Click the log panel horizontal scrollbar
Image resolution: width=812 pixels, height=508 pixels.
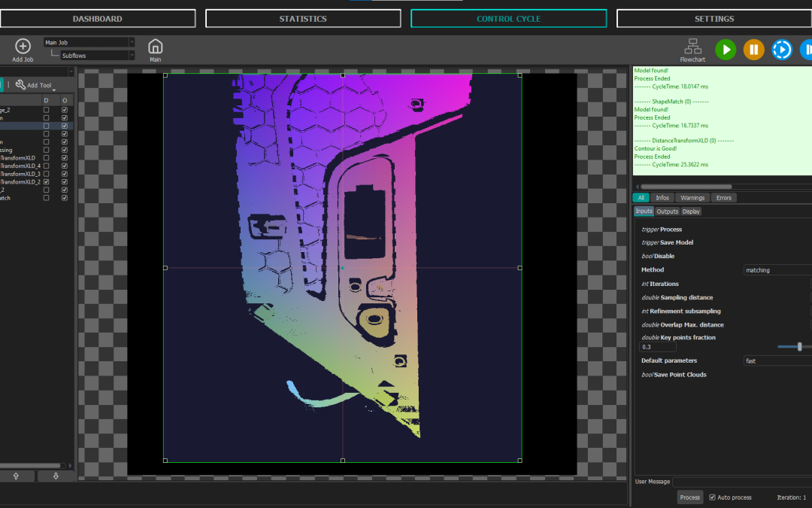(686, 187)
